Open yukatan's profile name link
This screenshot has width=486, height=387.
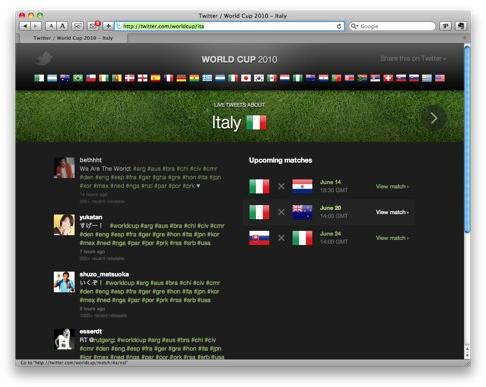click(x=91, y=217)
